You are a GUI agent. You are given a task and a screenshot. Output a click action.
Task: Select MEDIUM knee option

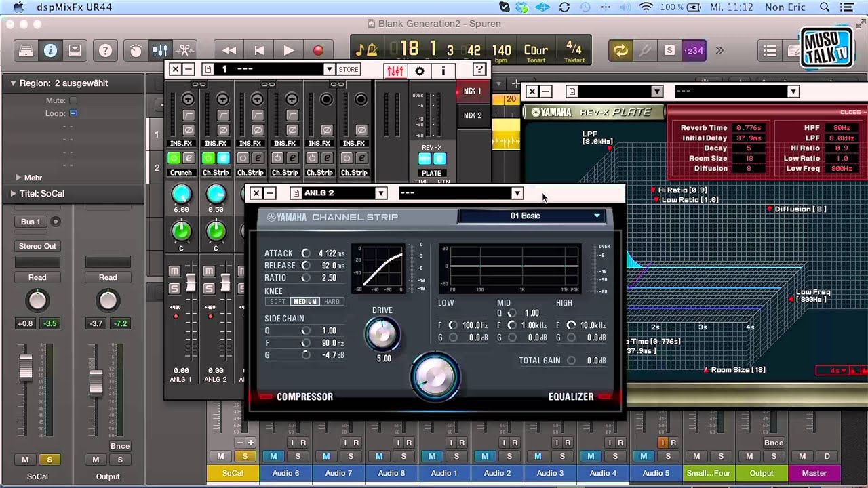304,302
